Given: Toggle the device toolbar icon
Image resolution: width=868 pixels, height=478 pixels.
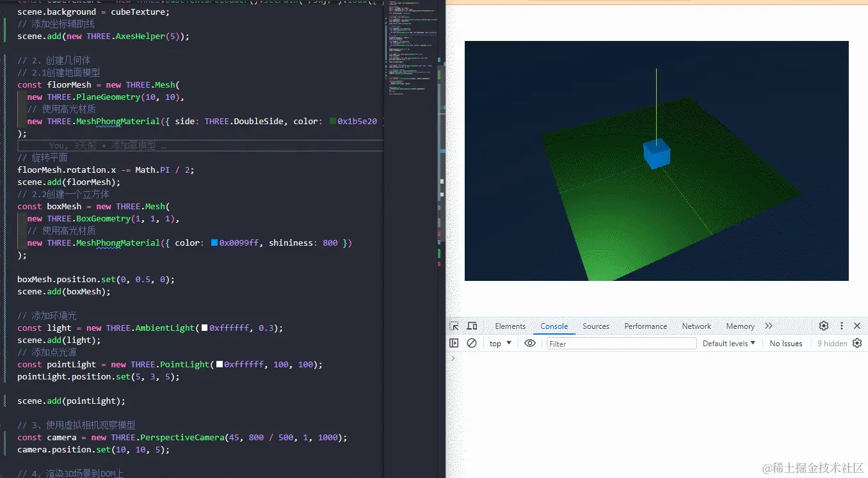Looking at the screenshot, I should (472, 326).
